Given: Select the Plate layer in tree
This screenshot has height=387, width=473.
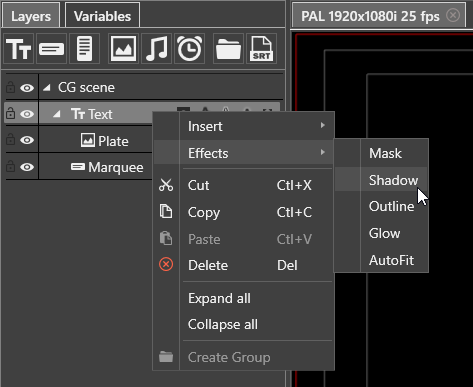Looking at the screenshot, I should 113,141.
